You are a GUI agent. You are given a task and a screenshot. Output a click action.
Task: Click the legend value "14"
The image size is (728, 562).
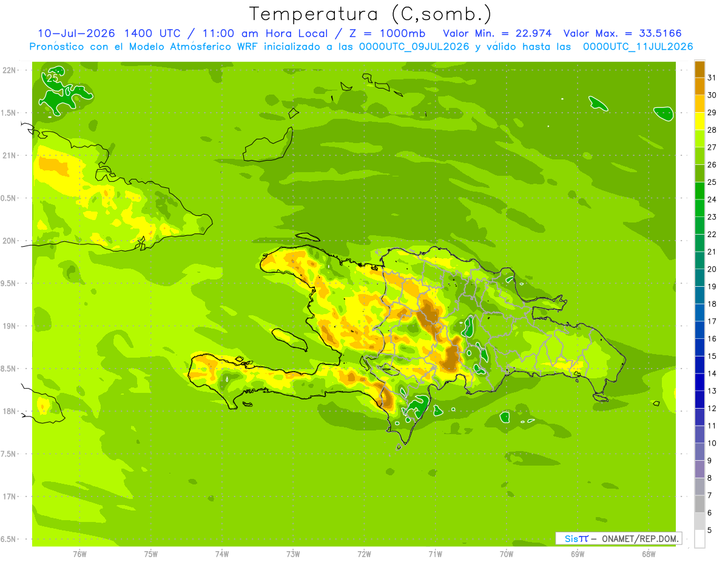(x=712, y=373)
